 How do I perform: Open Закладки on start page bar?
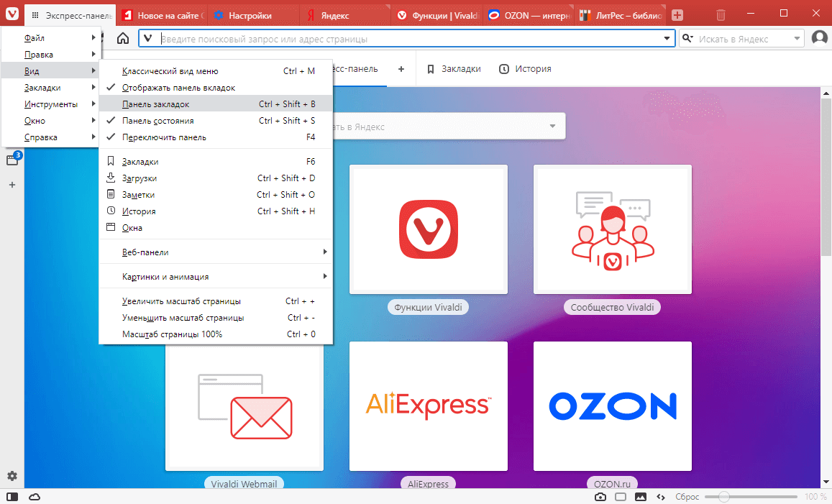pos(454,69)
